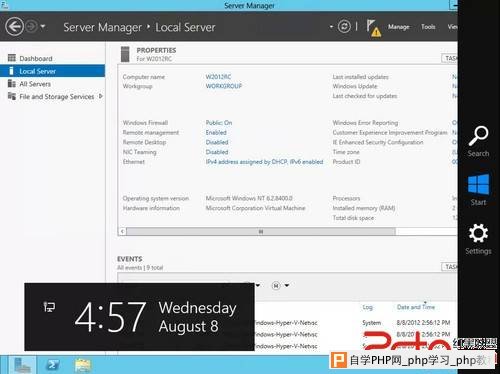
Task: Click Installed memory (RAM) label
Action: tap(364, 208)
